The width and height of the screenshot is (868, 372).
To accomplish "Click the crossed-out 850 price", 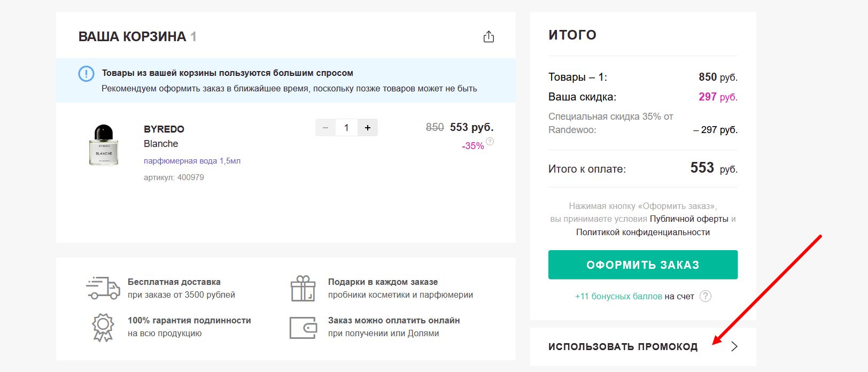I will tap(435, 128).
